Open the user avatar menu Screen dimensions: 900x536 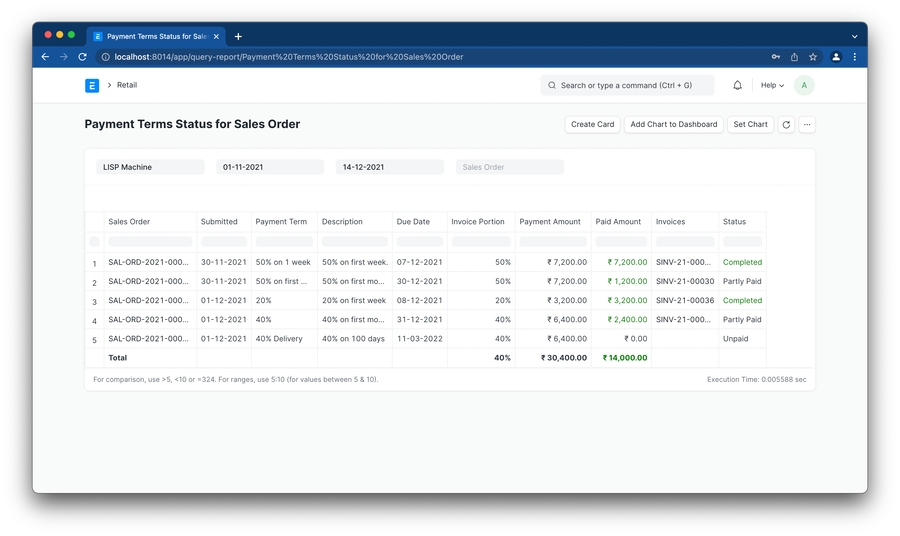point(804,86)
